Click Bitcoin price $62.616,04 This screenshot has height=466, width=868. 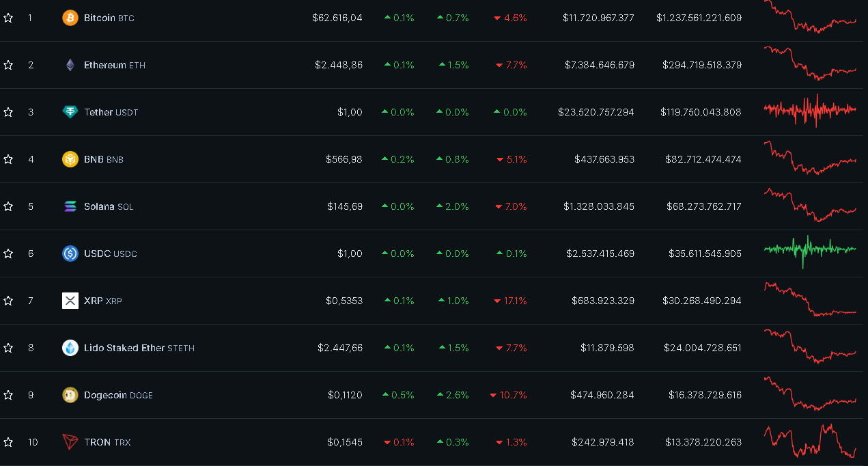coord(337,18)
